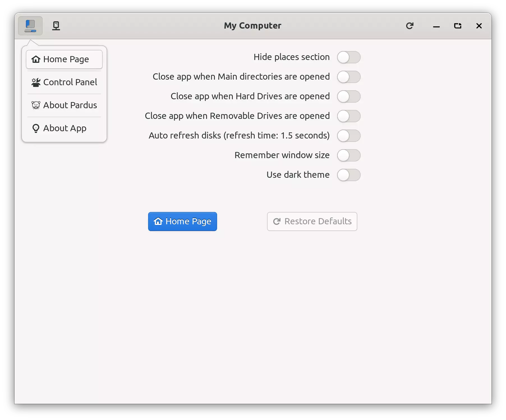Screen dimensions: 506x420
Task: Close the My Computer window
Action: pyautogui.click(x=479, y=26)
